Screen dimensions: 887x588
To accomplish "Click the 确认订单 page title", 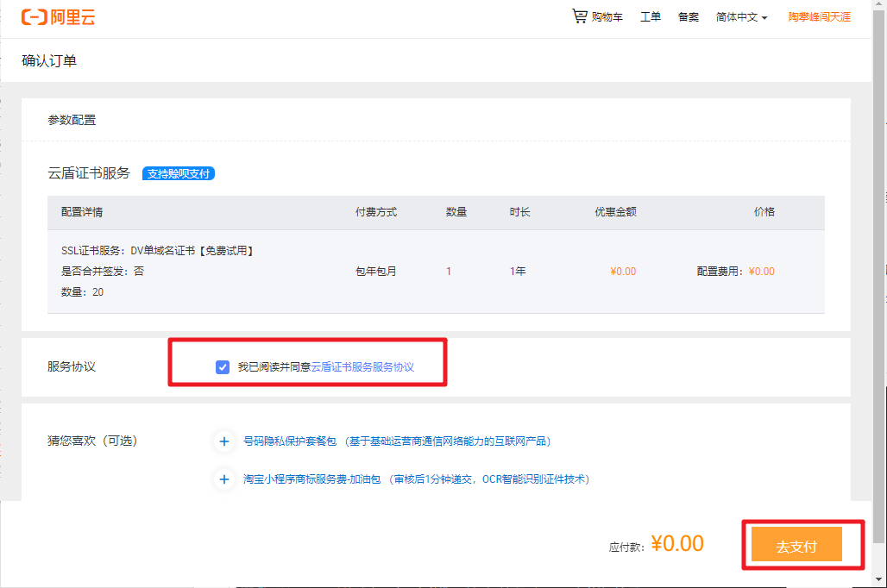I will pos(49,60).
